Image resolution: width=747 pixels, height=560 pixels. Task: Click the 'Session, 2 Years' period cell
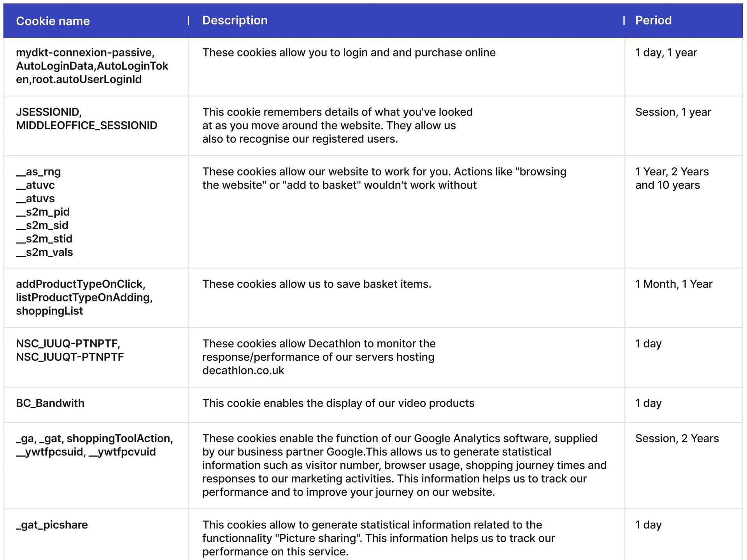click(x=677, y=438)
